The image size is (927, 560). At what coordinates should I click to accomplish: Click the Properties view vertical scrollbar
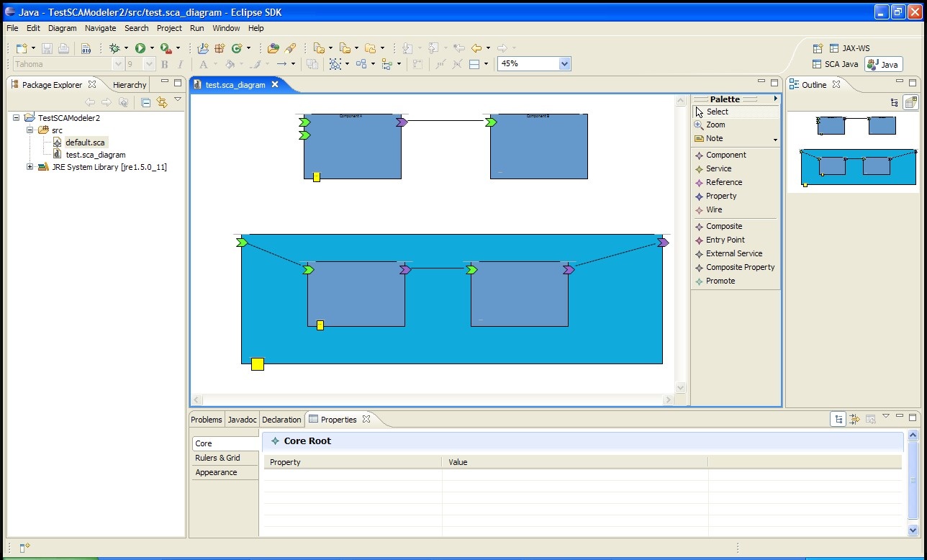coord(913,482)
